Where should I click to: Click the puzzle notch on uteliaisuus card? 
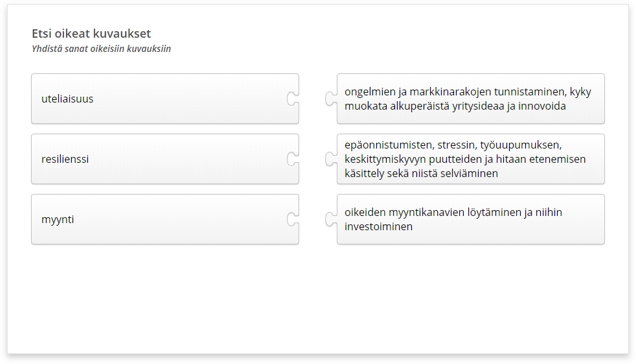tap(292, 99)
